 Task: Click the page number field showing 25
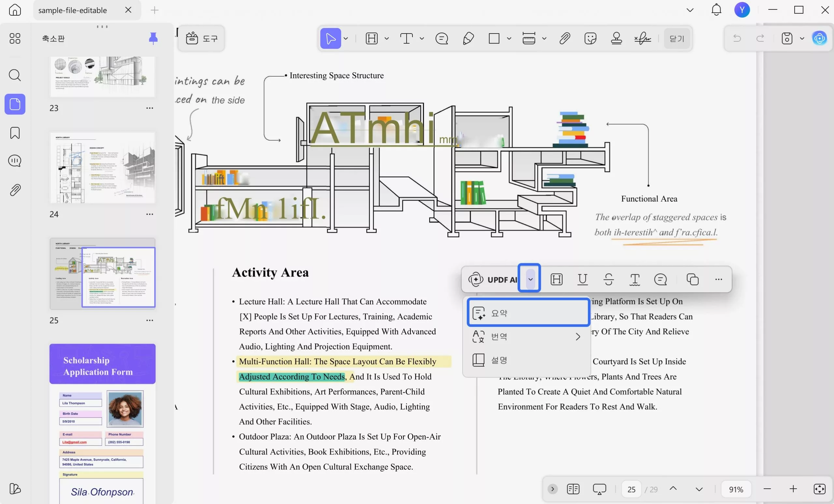pyautogui.click(x=631, y=489)
